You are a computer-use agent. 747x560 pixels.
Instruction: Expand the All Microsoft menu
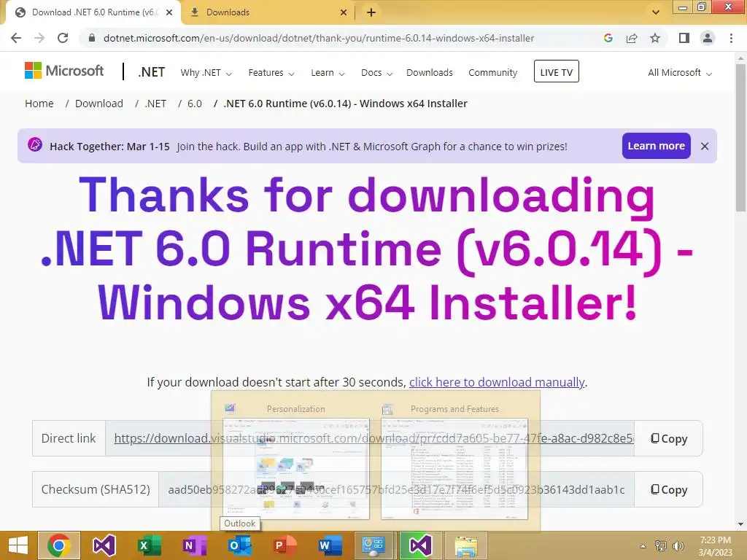(x=680, y=73)
